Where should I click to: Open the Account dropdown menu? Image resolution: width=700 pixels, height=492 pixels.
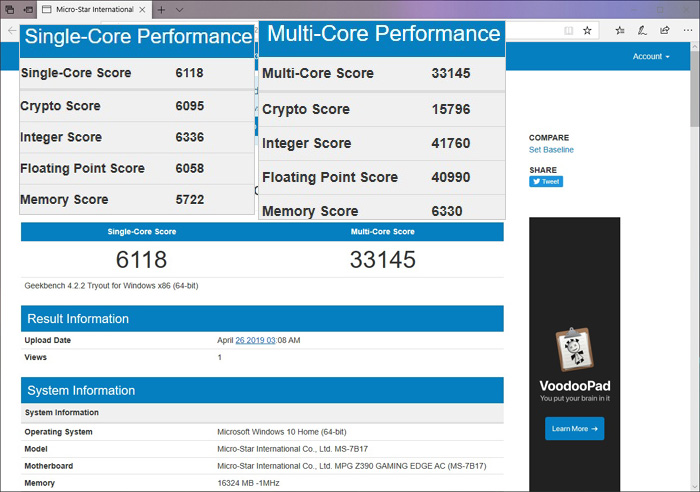coord(651,56)
